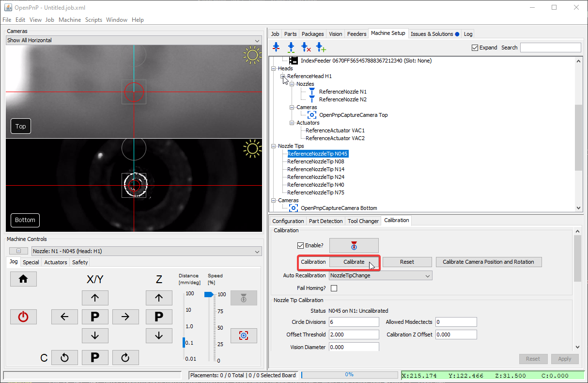Click the red power button in Machine Controls
588x383 pixels.
(x=23, y=317)
